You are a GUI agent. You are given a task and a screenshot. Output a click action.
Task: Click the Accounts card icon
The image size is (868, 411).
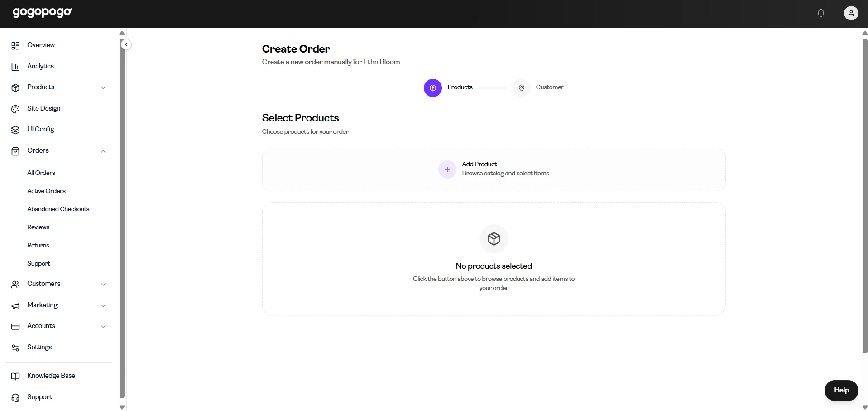(15, 326)
